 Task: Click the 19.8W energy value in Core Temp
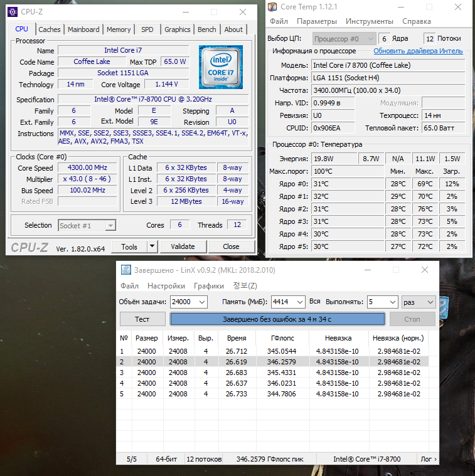tap(334, 159)
